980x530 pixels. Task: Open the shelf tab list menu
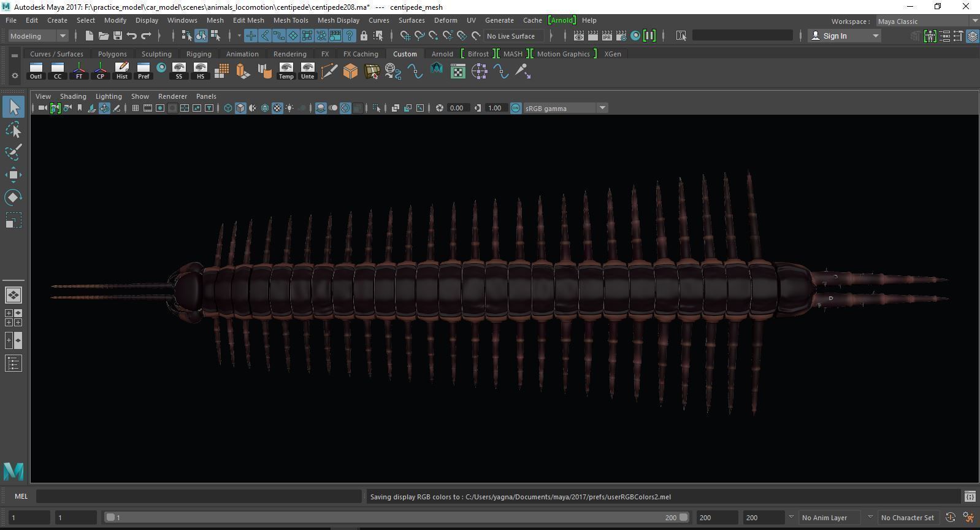15,55
